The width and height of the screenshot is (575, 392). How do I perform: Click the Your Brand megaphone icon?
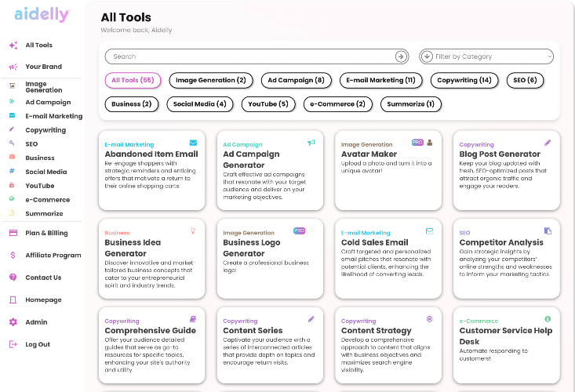click(x=13, y=67)
